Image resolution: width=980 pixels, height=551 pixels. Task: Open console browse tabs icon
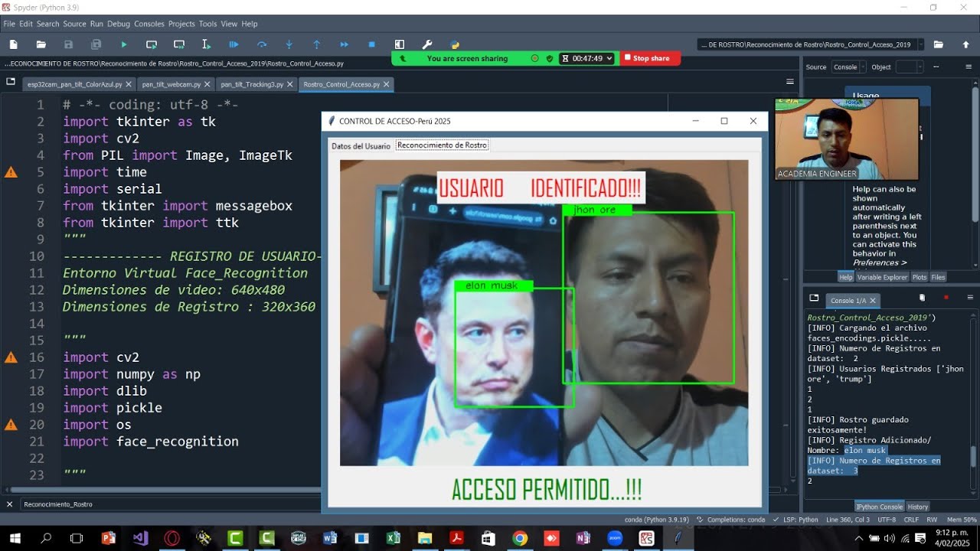pyautogui.click(x=814, y=298)
